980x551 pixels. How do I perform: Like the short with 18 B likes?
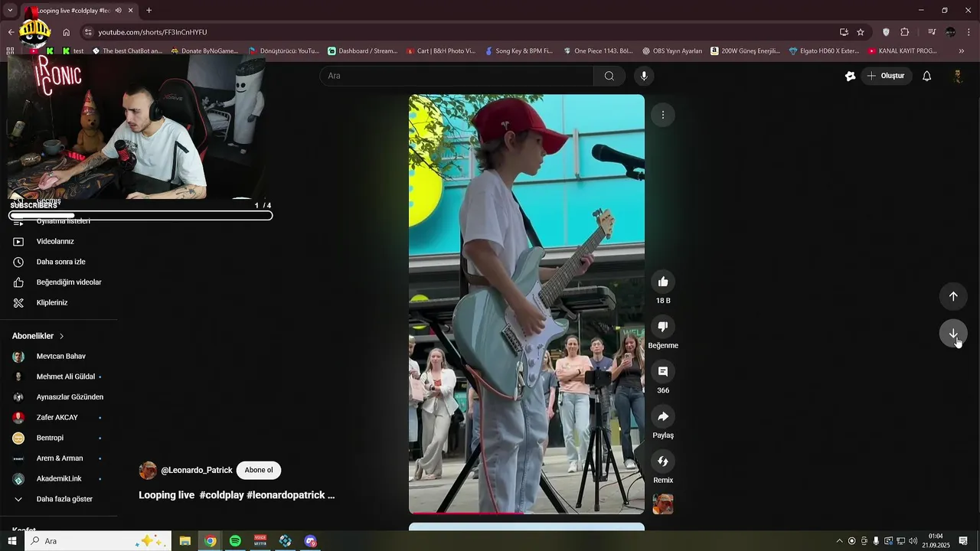[x=663, y=282]
